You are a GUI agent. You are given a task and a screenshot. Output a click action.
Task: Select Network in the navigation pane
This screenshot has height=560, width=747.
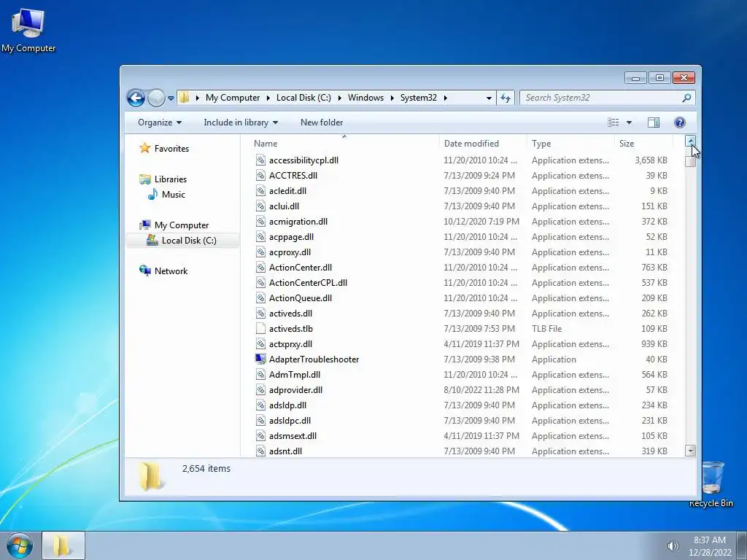coord(171,271)
